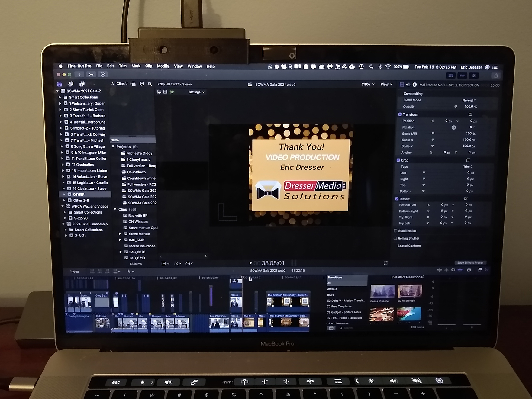The height and width of the screenshot is (399, 532).
Task: Open the Mark menu
Action: pos(136,66)
